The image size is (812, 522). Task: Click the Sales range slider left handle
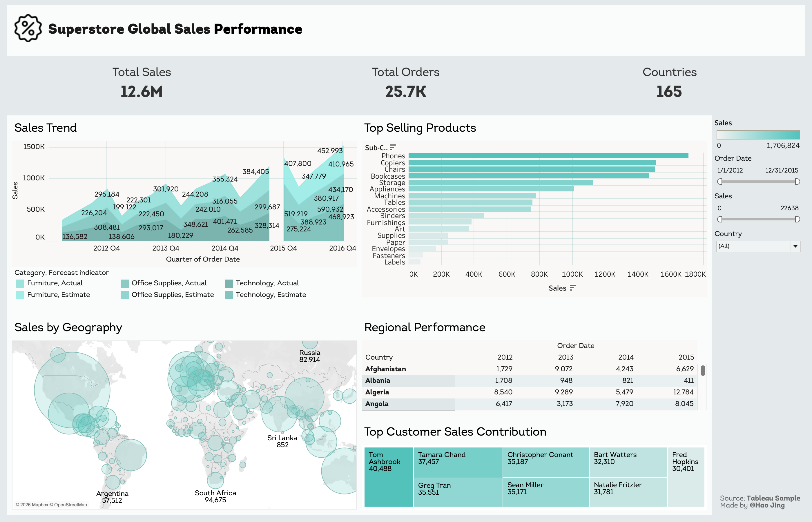pos(720,219)
